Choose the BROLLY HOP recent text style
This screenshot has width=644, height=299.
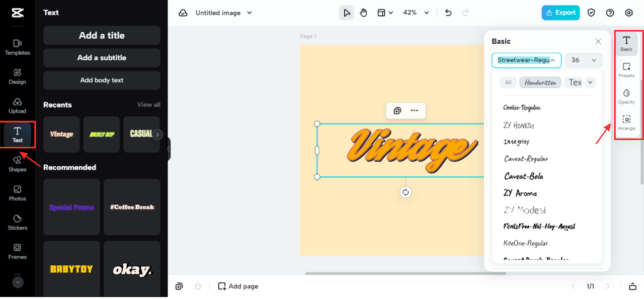coord(102,134)
